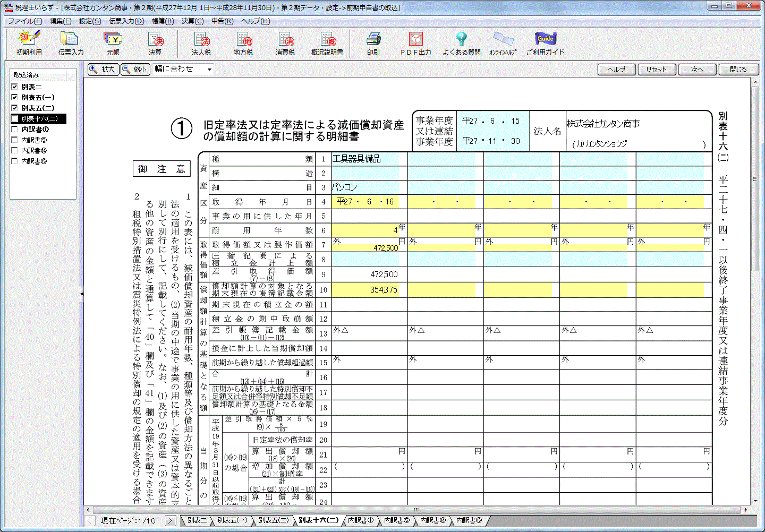Switch to the 別表五(一) bottom tab
765x532 pixels.
point(232,520)
